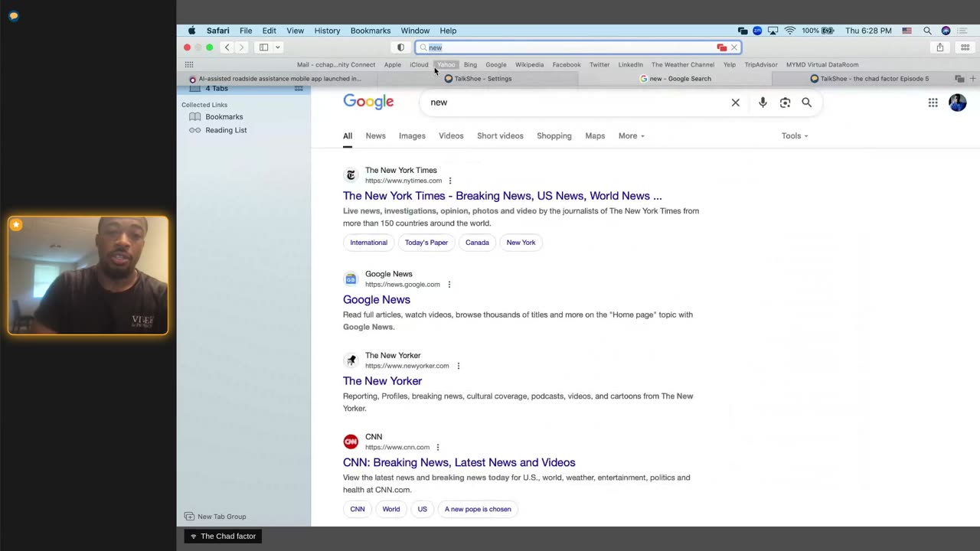
Task: Open Spotlight search in the menu bar
Action: (x=927, y=31)
